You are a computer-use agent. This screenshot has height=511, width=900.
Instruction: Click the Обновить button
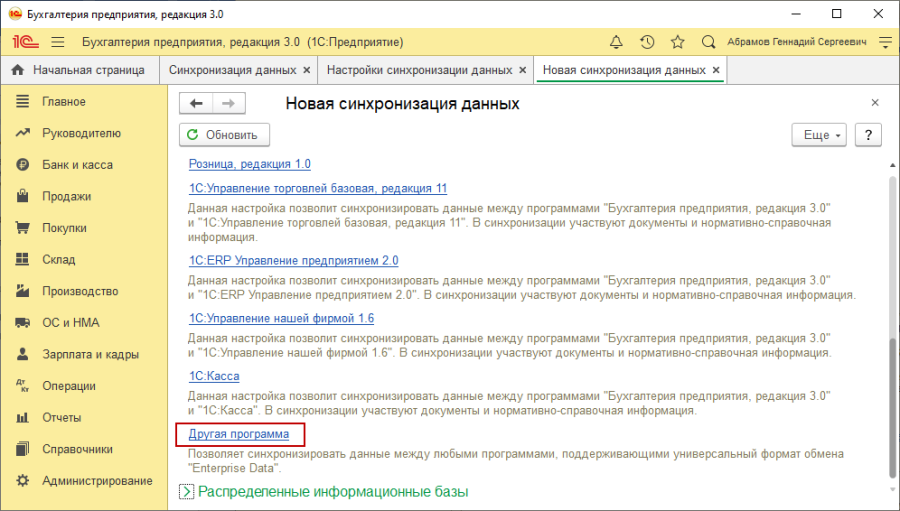224,135
